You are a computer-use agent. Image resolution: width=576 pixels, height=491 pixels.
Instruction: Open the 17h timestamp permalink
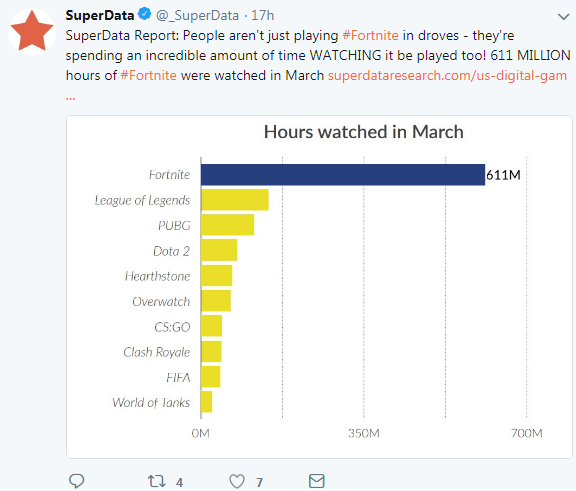coord(263,15)
